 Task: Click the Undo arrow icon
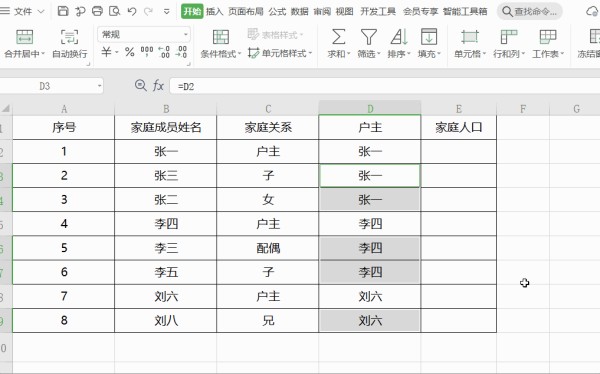(132, 11)
